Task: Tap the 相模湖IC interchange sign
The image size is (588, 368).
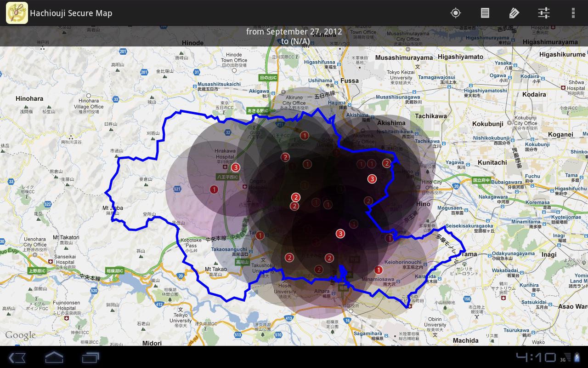Action: (x=115, y=271)
